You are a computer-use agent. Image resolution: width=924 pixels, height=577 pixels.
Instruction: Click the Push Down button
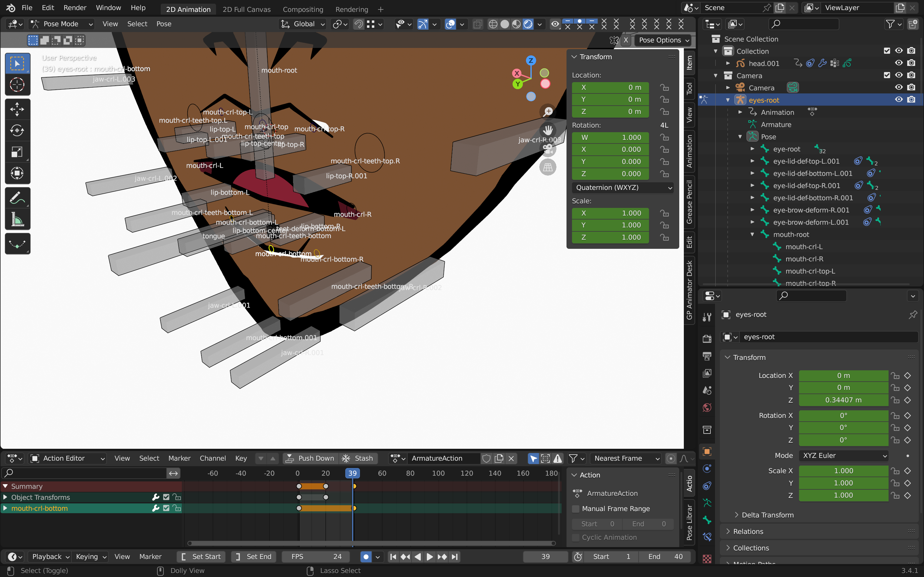point(310,458)
